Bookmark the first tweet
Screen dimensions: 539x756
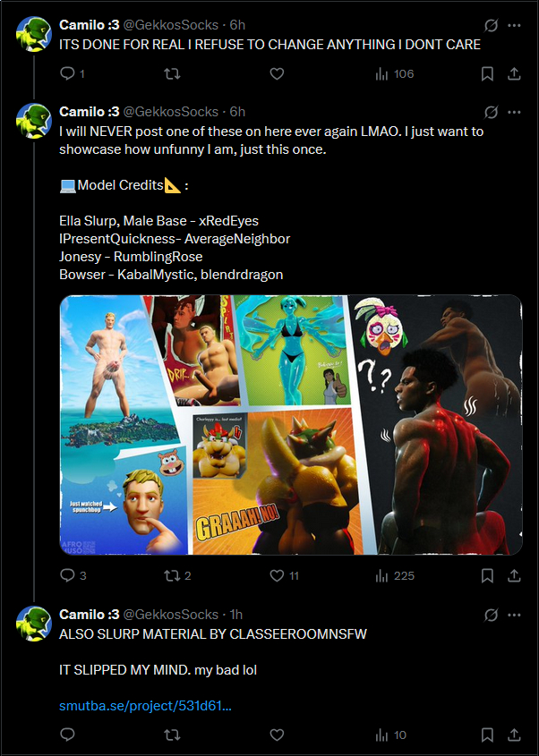tap(487, 73)
